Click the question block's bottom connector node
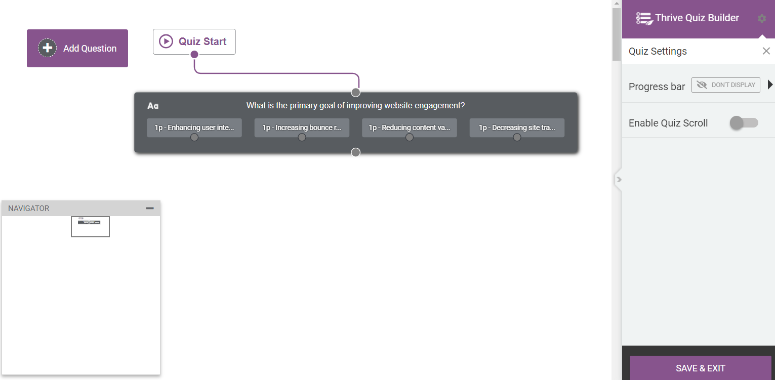Viewport: 775px width, 380px height. point(355,152)
